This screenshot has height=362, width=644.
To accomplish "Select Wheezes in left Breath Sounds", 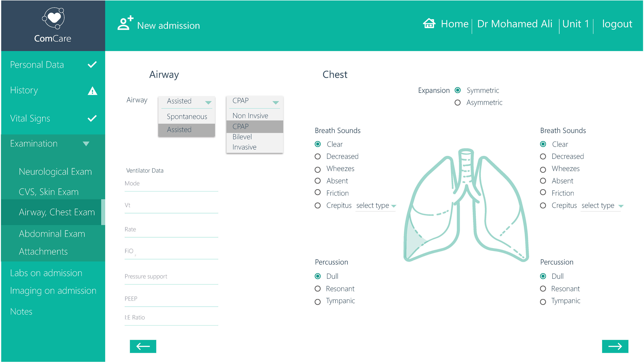I will tap(317, 170).
